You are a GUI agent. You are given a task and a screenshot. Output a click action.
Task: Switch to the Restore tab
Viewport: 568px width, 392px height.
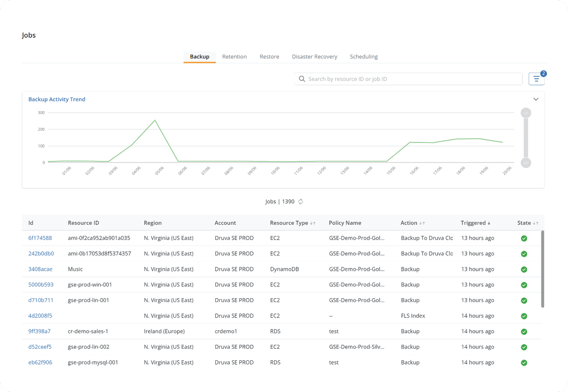(269, 56)
